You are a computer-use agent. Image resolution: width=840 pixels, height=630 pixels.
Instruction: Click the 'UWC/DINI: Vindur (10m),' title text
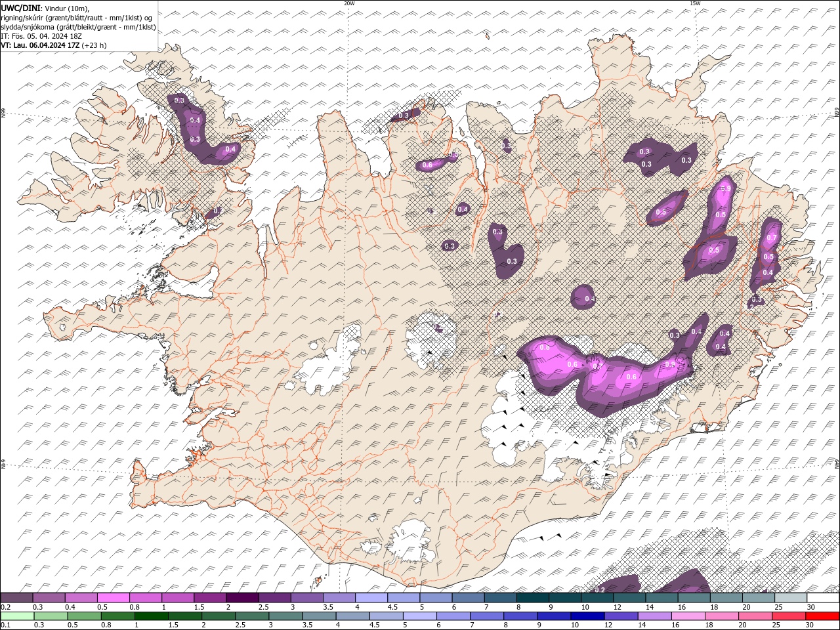45,8
